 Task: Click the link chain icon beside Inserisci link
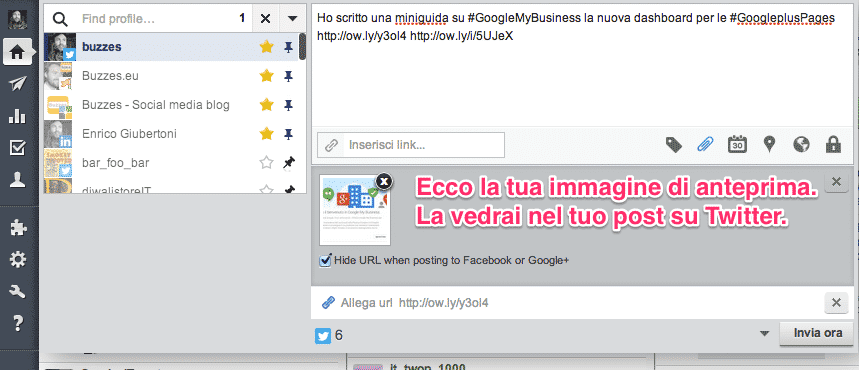pos(331,145)
